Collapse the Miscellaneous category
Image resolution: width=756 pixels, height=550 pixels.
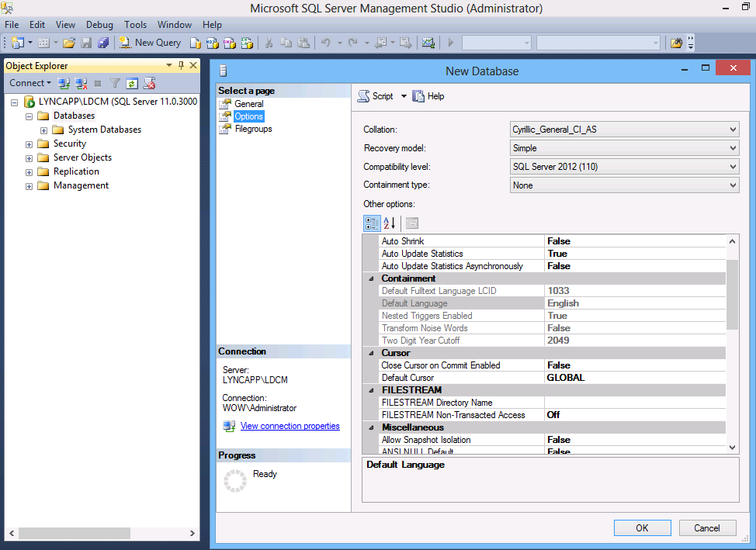pos(371,427)
